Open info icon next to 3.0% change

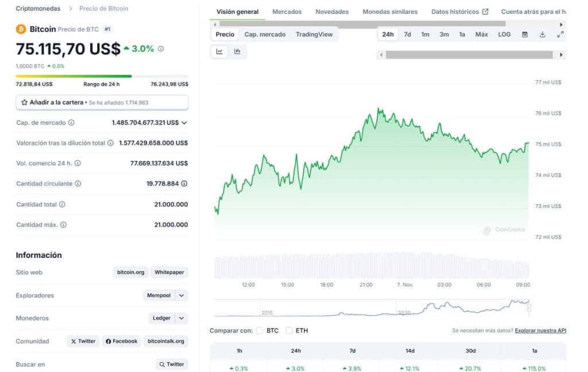161,49
